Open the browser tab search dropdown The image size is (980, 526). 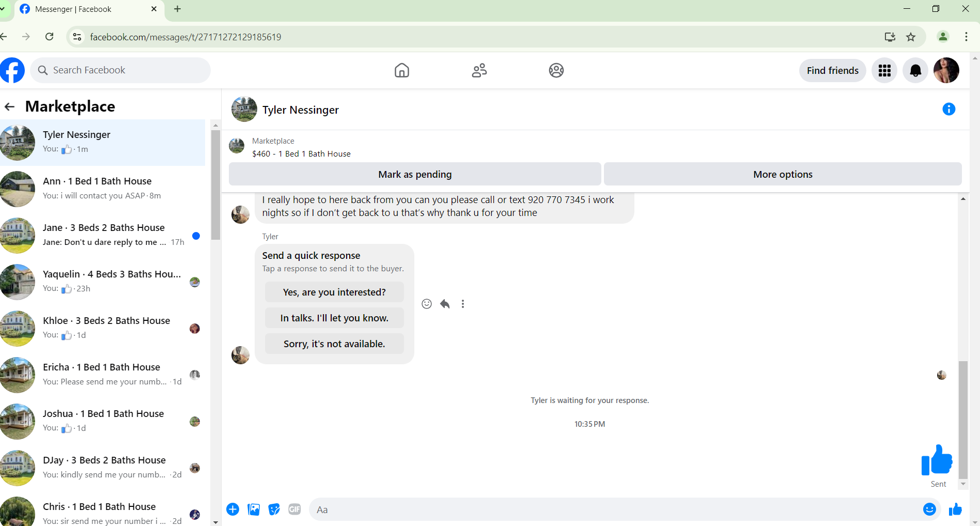[x=3, y=9]
